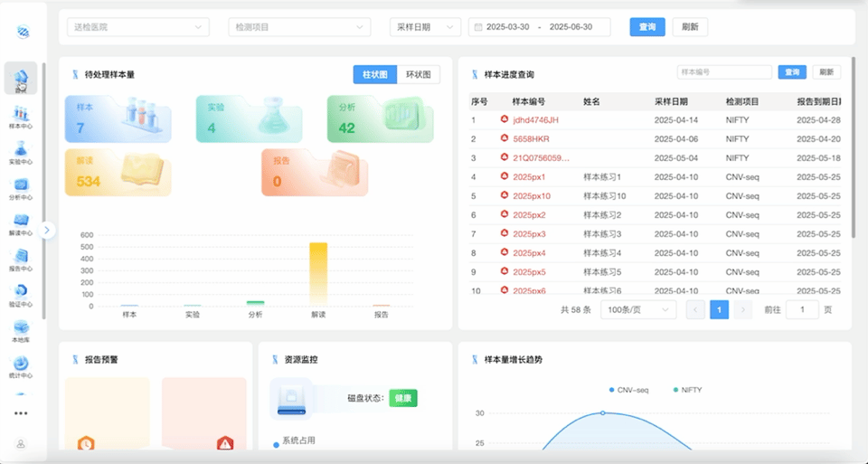
Task: Open the 100条/页 page size dropdown
Action: [x=637, y=309]
